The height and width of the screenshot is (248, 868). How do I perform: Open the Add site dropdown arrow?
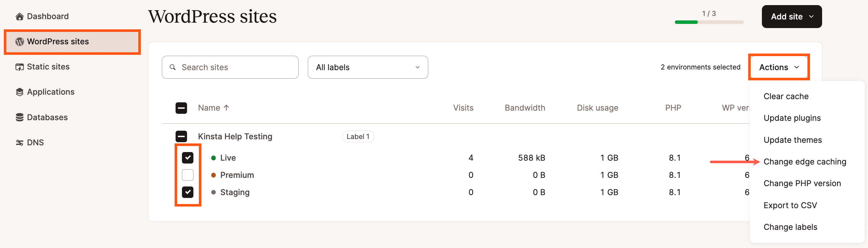pyautogui.click(x=811, y=17)
